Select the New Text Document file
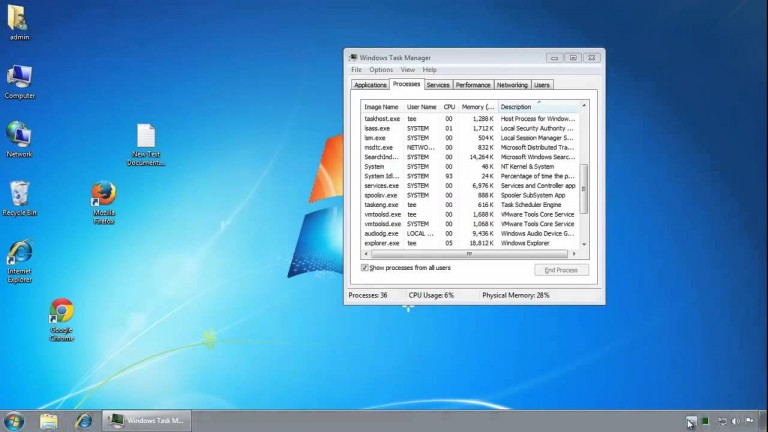The width and height of the screenshot is (768, 432). coord(145,144)
